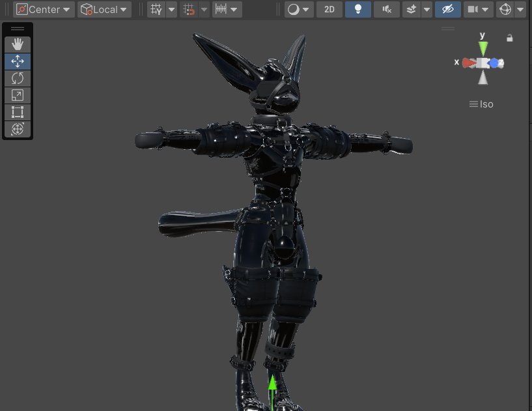The height and width of the screenshot is (411, 532).
Task: Click the gizmo center cube
Action: click(x=483, y=63)
